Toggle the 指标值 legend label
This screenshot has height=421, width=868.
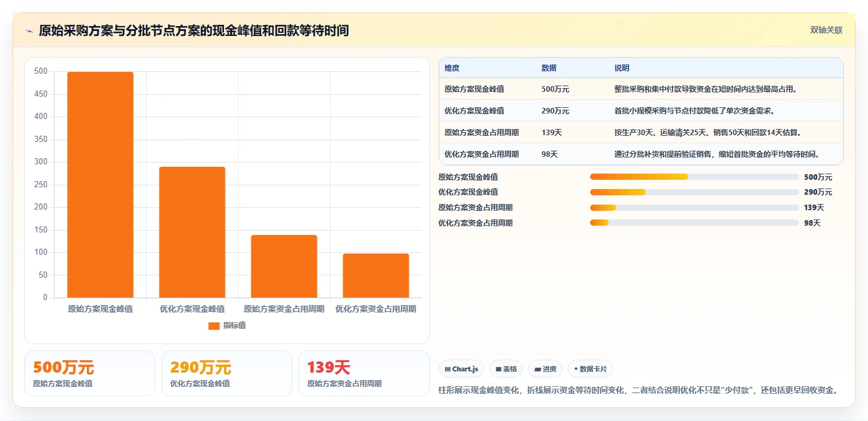pyautogui.click(x=235, y=326)
